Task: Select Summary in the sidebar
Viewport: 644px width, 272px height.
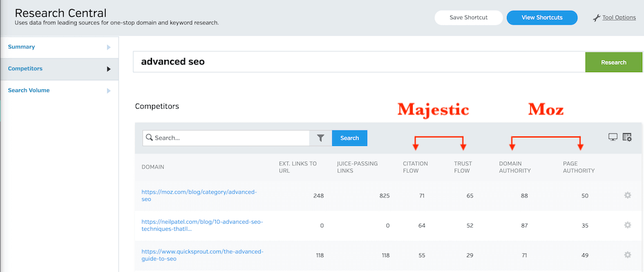Action: (x=21, y=47)
